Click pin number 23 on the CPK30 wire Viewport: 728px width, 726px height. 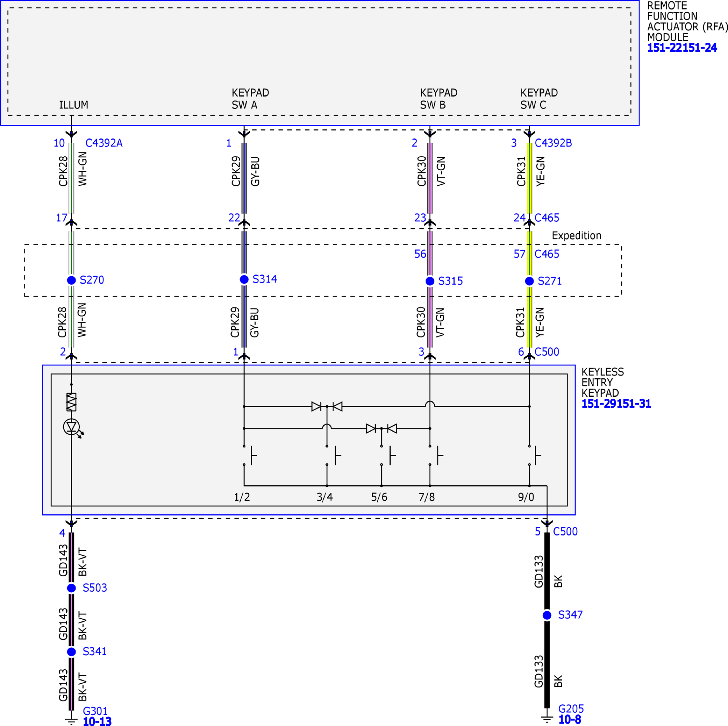pos(420,217)
